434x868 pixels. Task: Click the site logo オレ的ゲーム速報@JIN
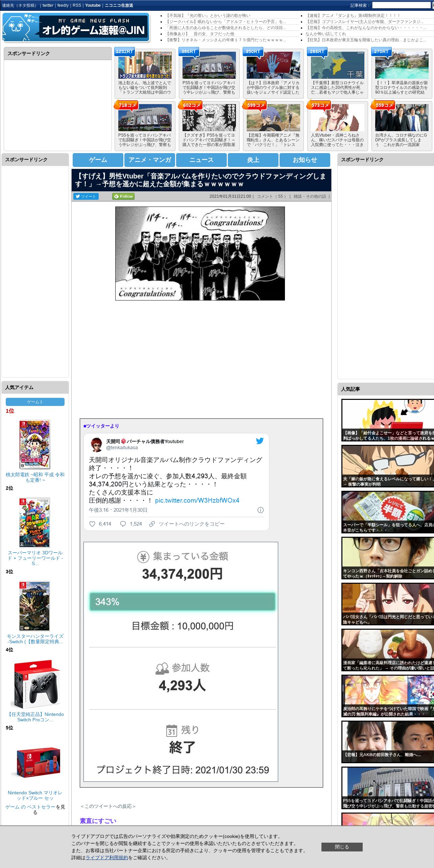[76, 27]
